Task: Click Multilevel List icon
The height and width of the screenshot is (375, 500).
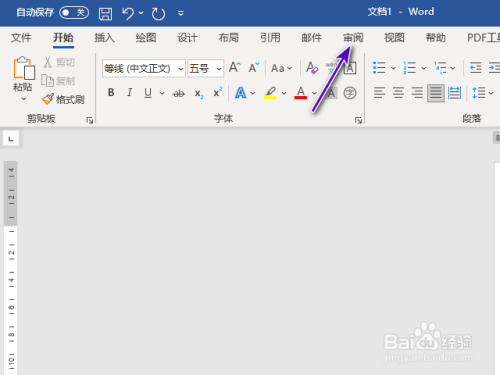Action: pyautogui.click(x=440, y=68)
